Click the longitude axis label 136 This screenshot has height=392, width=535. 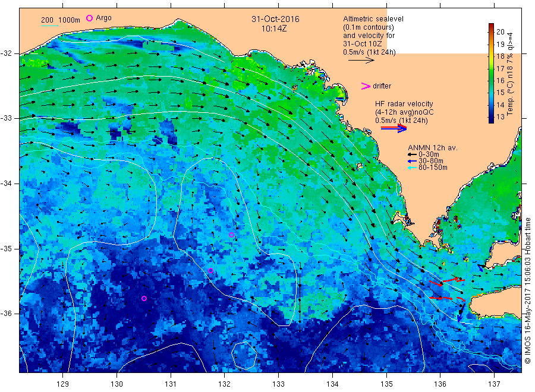tap(440, 384)
